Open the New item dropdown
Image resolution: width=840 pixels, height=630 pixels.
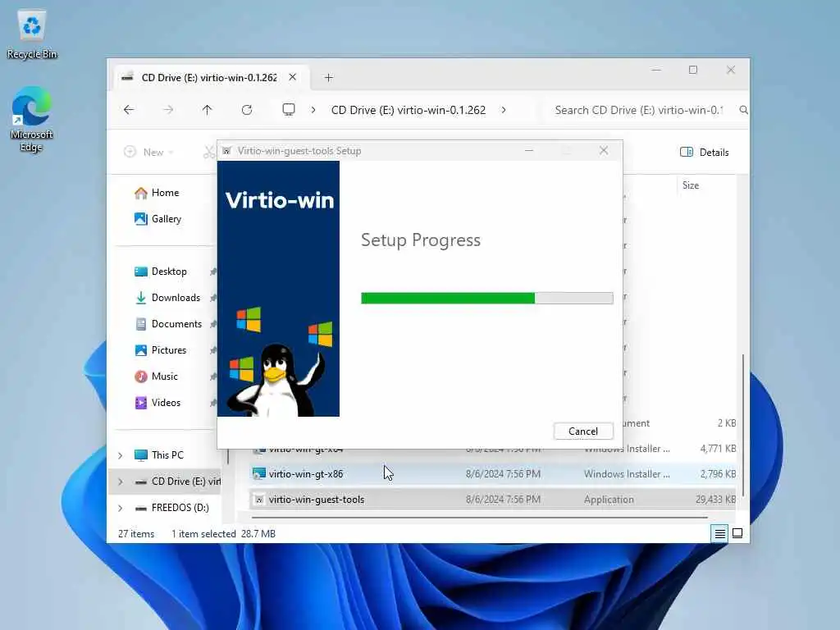tap(148, 152)
